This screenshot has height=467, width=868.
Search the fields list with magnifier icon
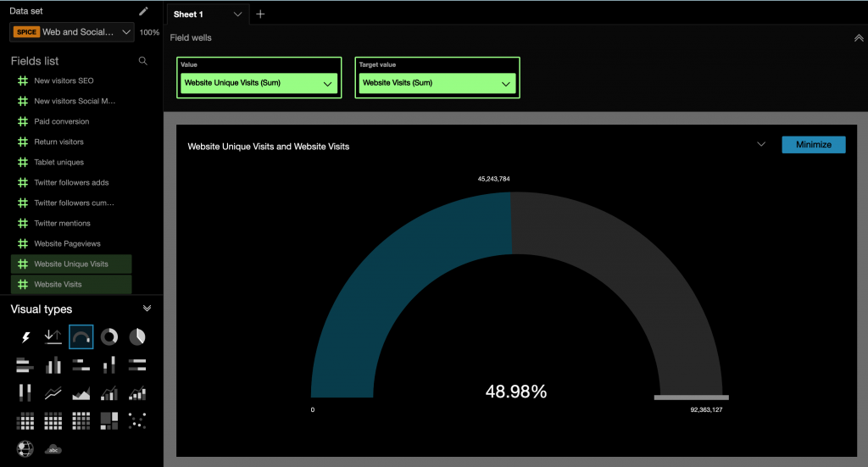click(x=143, y=61)
